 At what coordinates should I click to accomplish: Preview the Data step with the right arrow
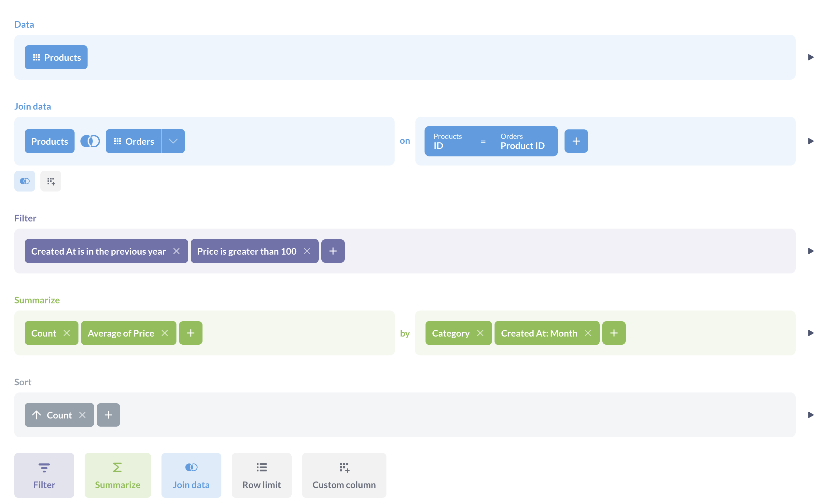click(x=811, y=57)
